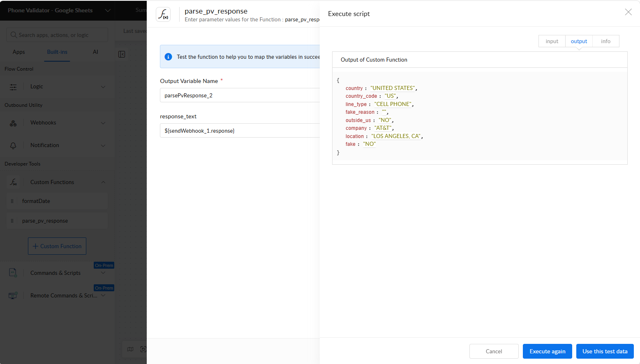Expand the Webhooks section chevron
Image resolution: width=640 pixels, height=364 pixels.
pyautogui.click(x=103, y=123)
